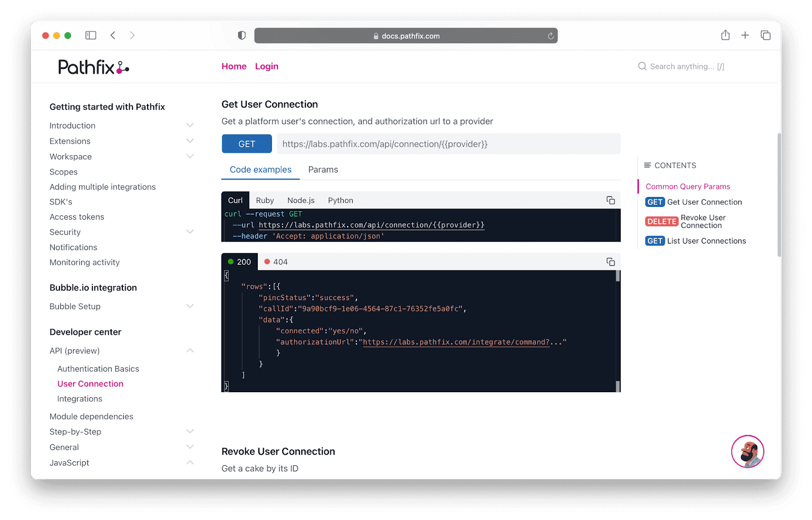Expand the Bubble Setup section
This screenshot has width=812, height=520.
pyautogui.click(x=190, y=306)
